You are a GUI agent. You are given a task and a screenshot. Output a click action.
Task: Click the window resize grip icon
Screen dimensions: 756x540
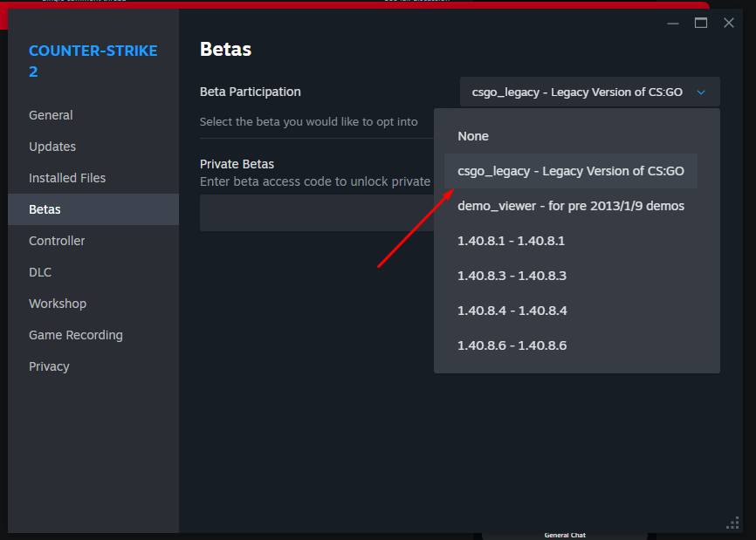[x=732, y=523]
